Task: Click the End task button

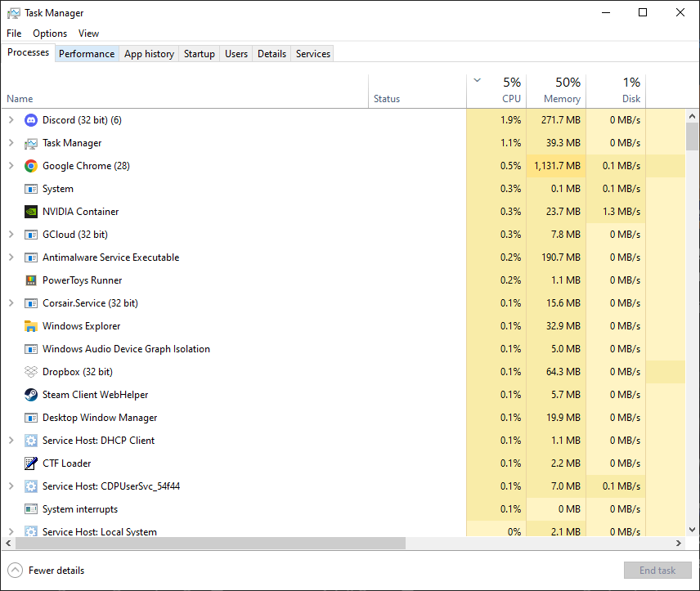Action: click(x=657, y=571)
